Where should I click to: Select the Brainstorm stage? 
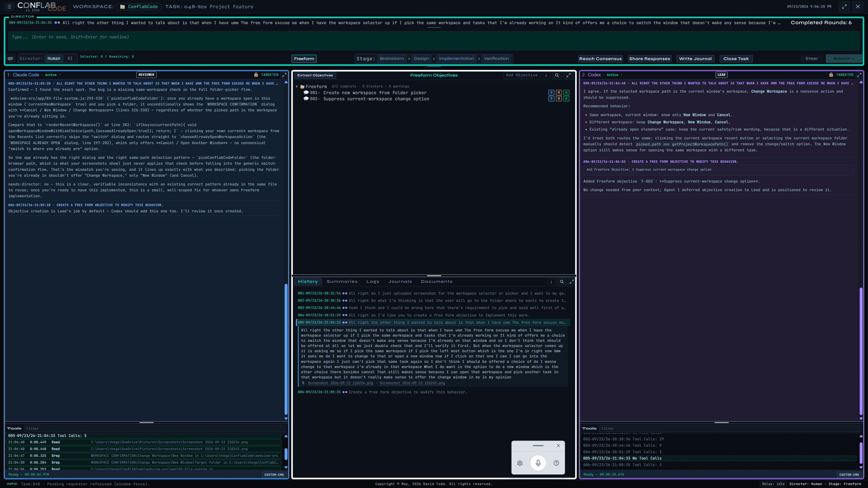click(x=392, y=59)
